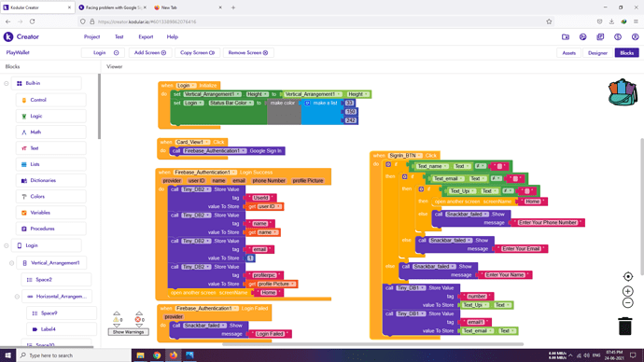
Task: Click the Add Screen button
Action: [150, 52]
